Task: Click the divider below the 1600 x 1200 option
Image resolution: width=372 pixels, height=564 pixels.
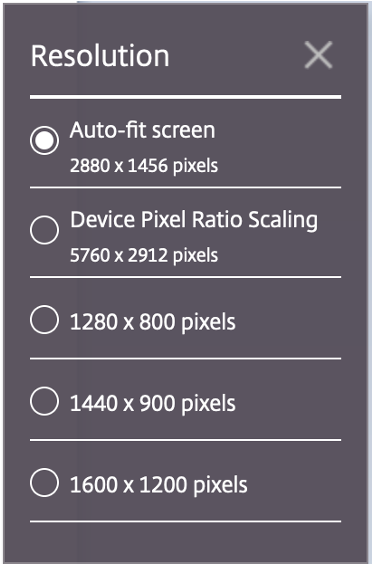Action: [x=185, y=521]
